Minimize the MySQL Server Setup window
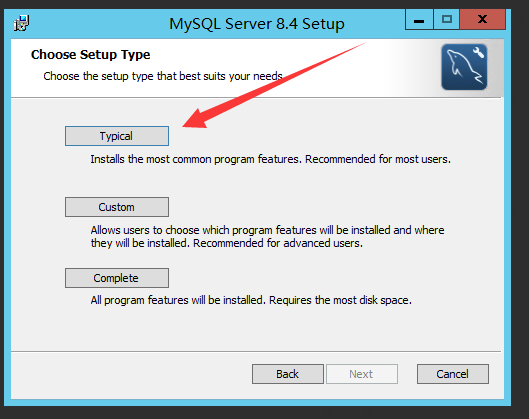Screen dimensions: 529x419 [419, 20]
